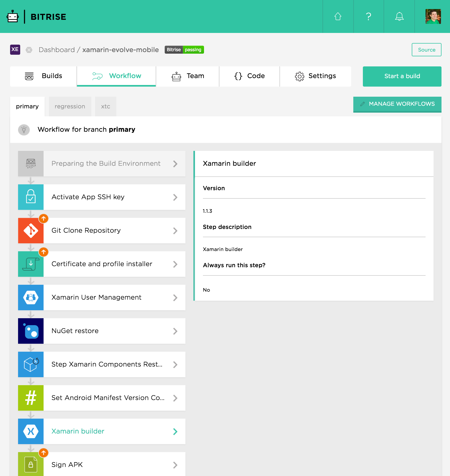Viewport: 450px width, 476px height.
Task: Open the notifications bell icon
Action: coord(399,16)
